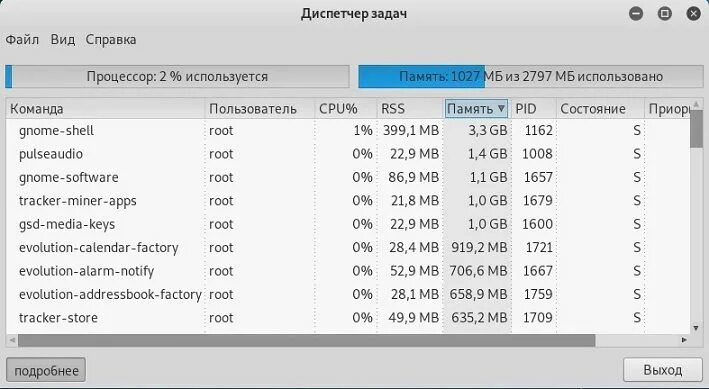Viewport: 709px width, 389px height.
Task: Select the evolution-alarm-notify process
Action: (348, 271)
